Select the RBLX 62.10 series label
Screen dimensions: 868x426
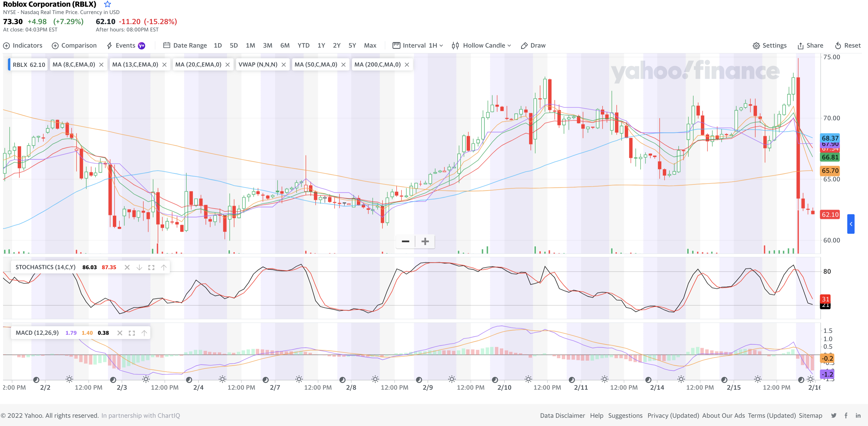(28, 65)
